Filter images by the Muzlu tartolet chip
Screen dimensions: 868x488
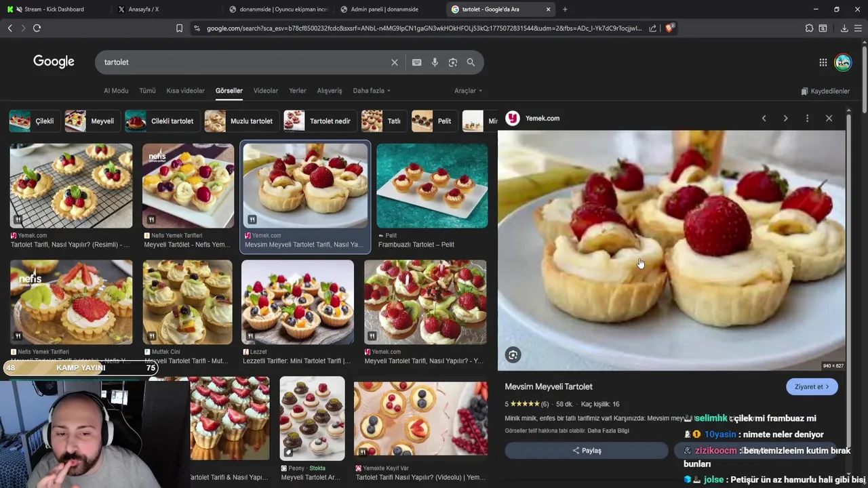click(242, 121)
